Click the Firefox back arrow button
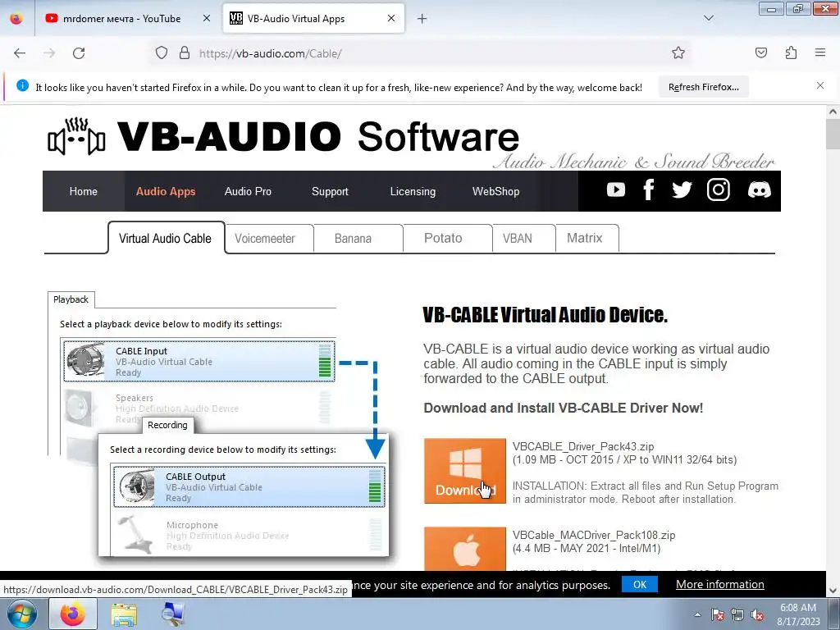The height and width of the screenshot is (630, 840). pyautogui.click(x=20, y=53)
